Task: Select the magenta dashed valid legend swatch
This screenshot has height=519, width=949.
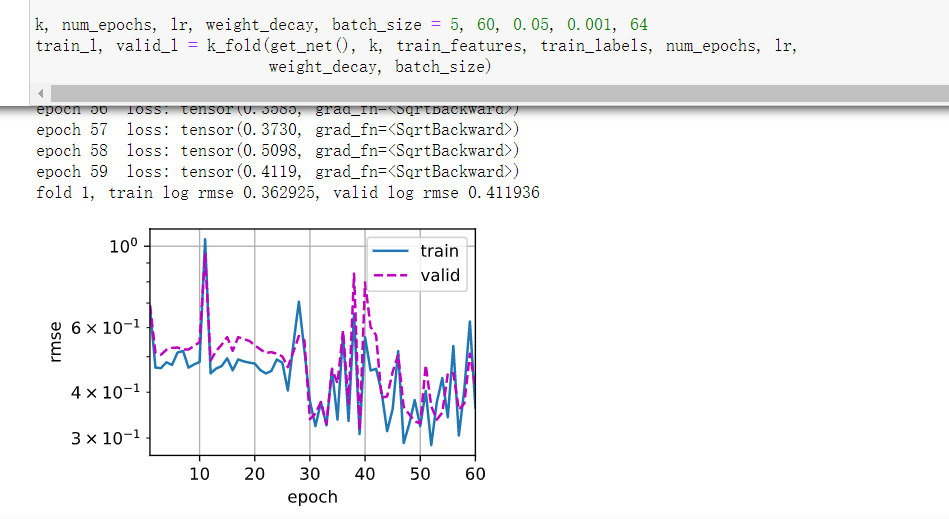Action: click(390, 275)
